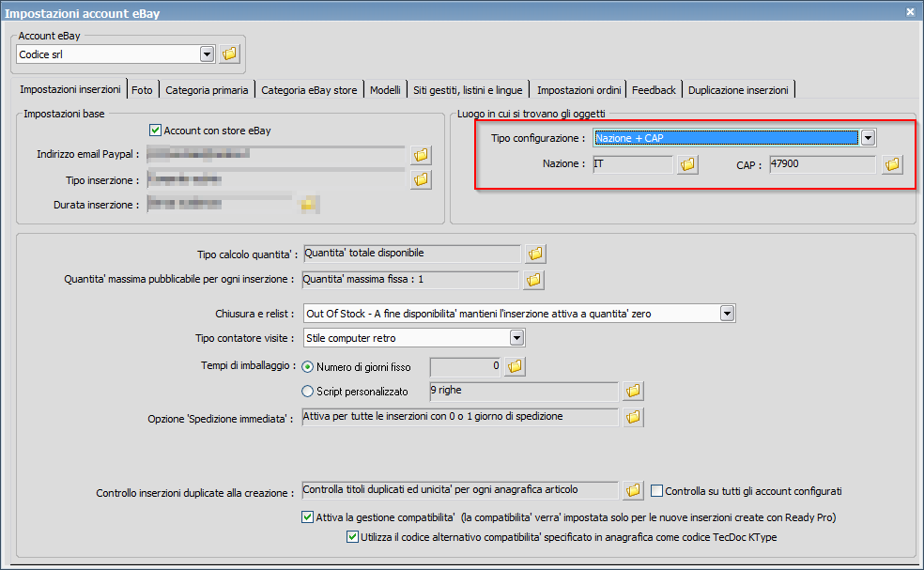Viewport: 924px width, 570px height.
Task: Open Siti gestiti, listini e lingue tab
Action: 468,90
